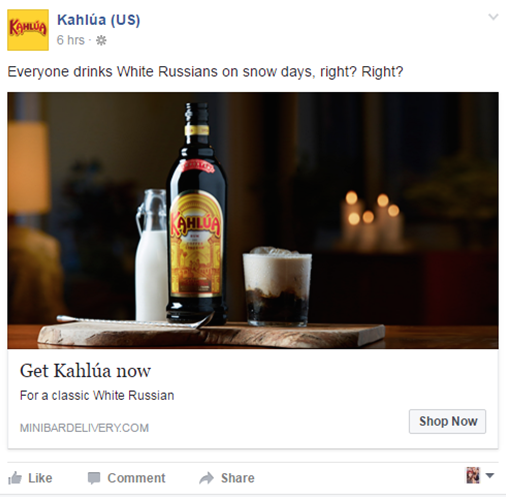Click the Kahlúa bottle in the ad image

(197, 213)
